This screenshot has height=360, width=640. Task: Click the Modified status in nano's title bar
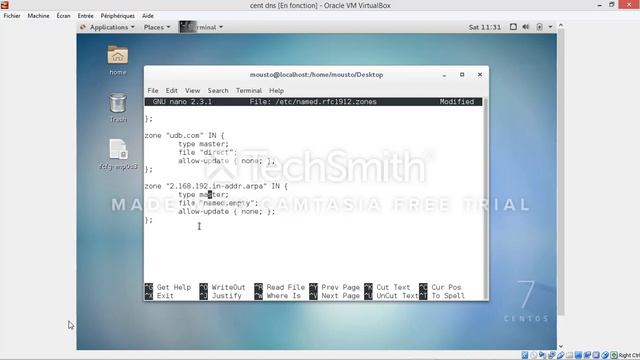coord(457,102)
